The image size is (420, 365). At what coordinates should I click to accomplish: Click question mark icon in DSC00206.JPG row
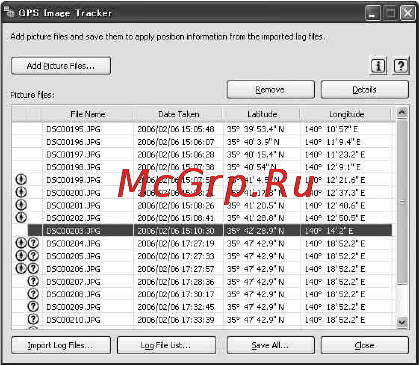tap(33, 269)
